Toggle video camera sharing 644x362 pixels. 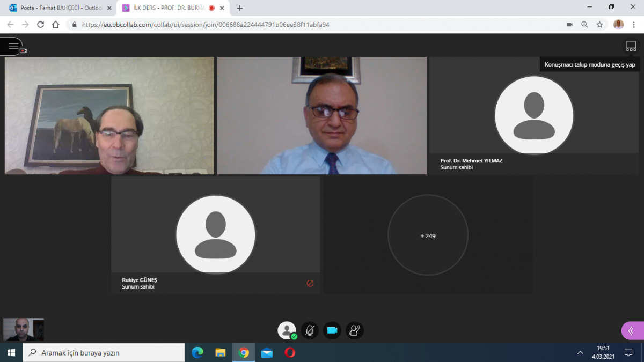[x=332, y=330]
